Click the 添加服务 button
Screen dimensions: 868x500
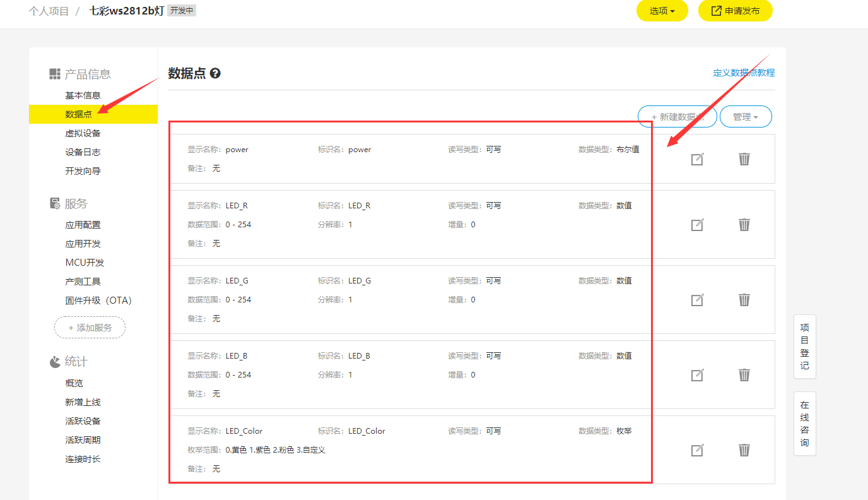pos(90,328)
